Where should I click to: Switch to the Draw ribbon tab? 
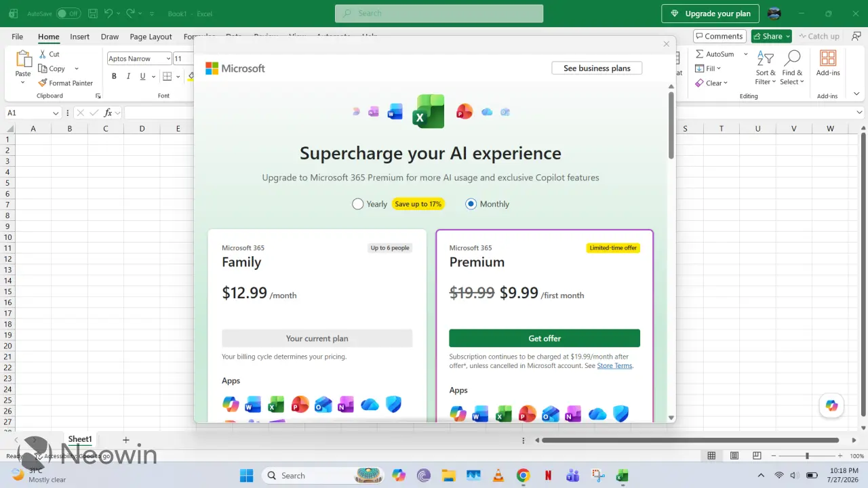pos(110,37)
